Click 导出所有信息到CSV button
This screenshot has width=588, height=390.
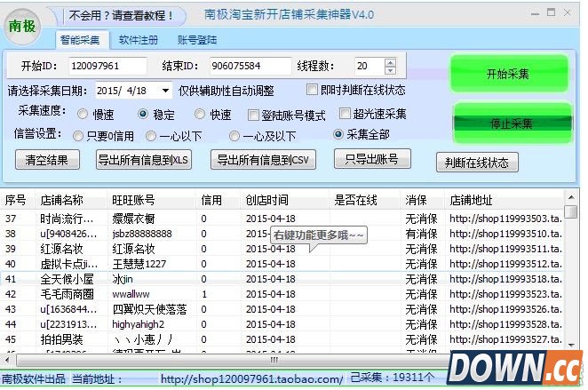[x=263, y=160]
